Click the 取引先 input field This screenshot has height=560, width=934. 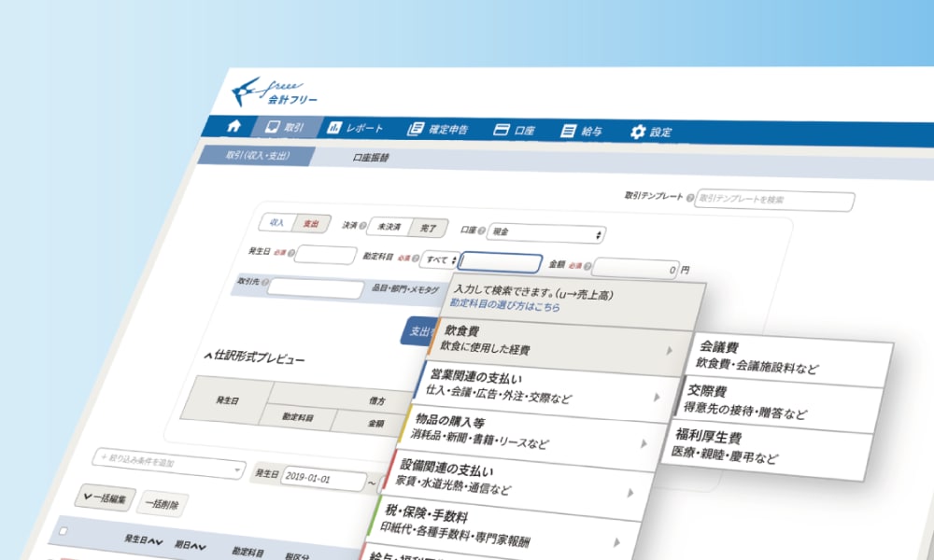316,289
